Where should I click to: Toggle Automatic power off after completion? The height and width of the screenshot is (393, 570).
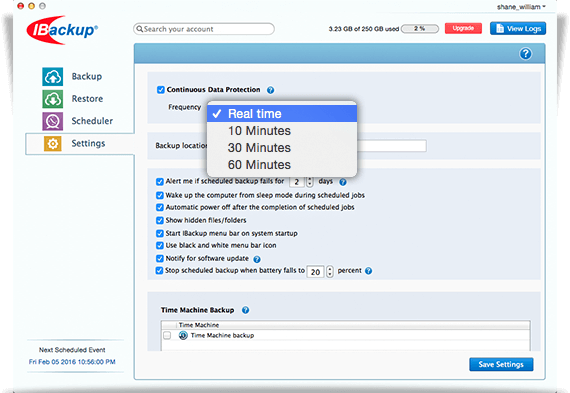point(160,207)
